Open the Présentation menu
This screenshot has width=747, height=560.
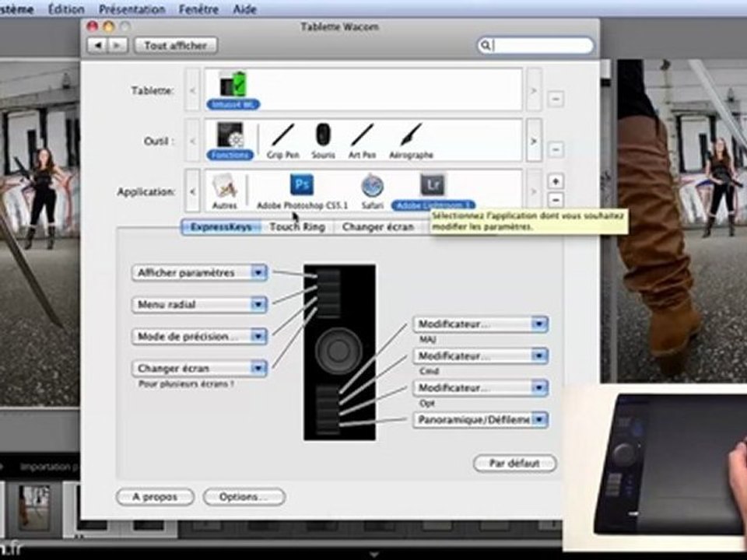point(132,9)
